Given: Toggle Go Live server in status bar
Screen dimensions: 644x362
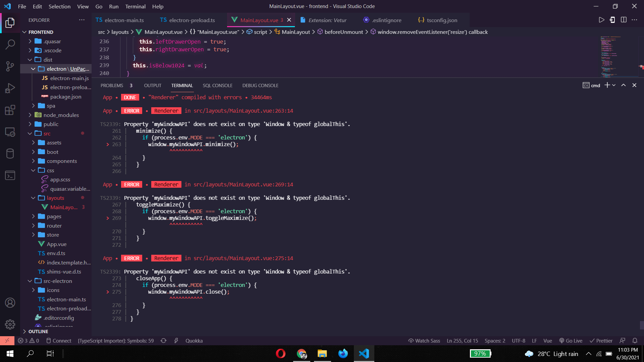Looking at the screenshot, I should click(571, 341).
